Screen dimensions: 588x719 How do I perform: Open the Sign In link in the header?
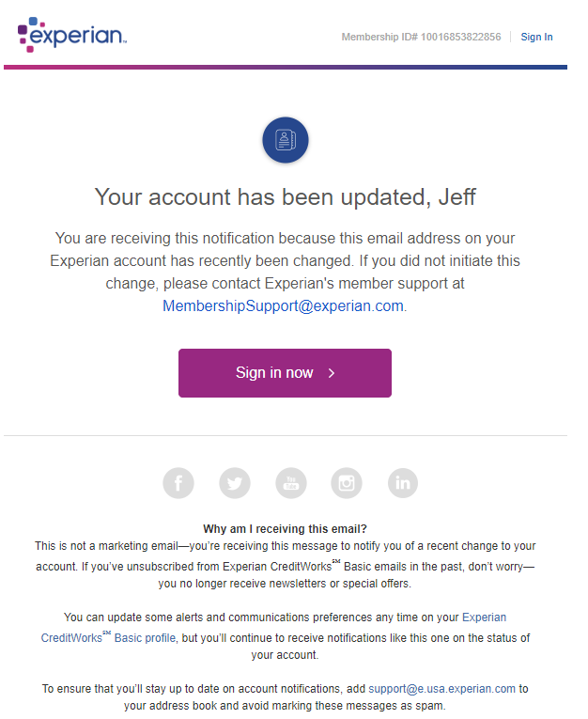pos(536,37)
